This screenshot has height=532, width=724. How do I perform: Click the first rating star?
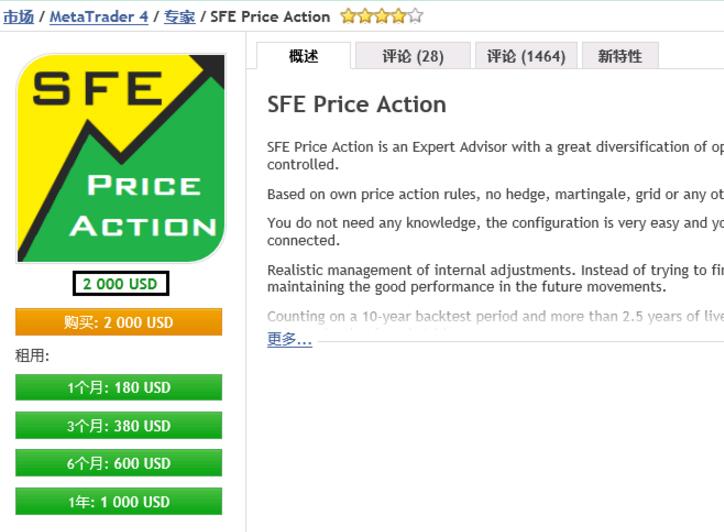(348, 16)
